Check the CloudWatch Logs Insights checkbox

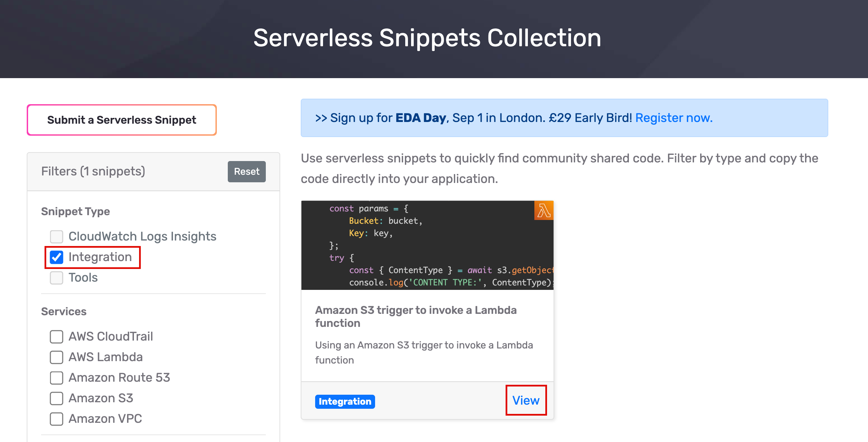(x=57, y=236)
